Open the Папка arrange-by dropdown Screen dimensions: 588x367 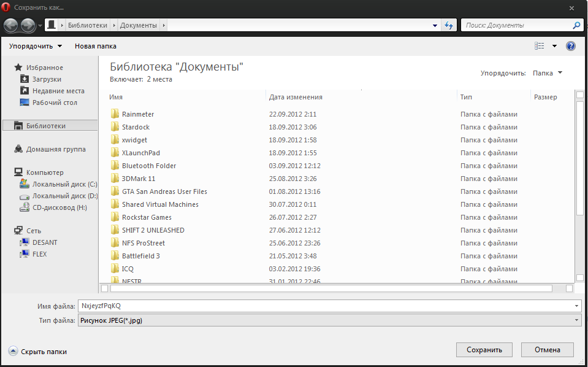[x=548, y=73]
